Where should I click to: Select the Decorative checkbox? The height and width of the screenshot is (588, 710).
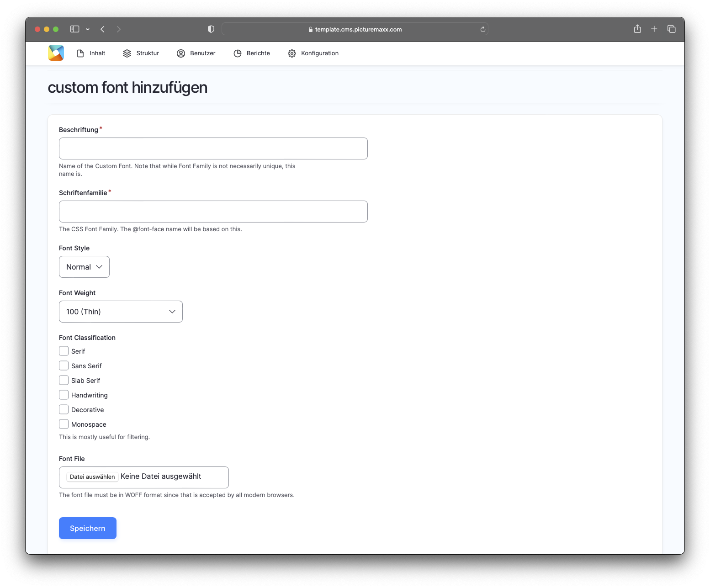point(64,409)
